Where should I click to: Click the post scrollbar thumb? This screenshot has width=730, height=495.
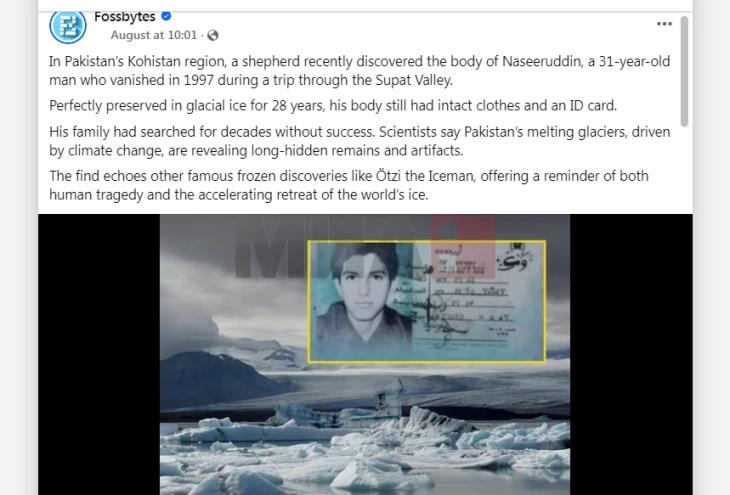[684, 71]
